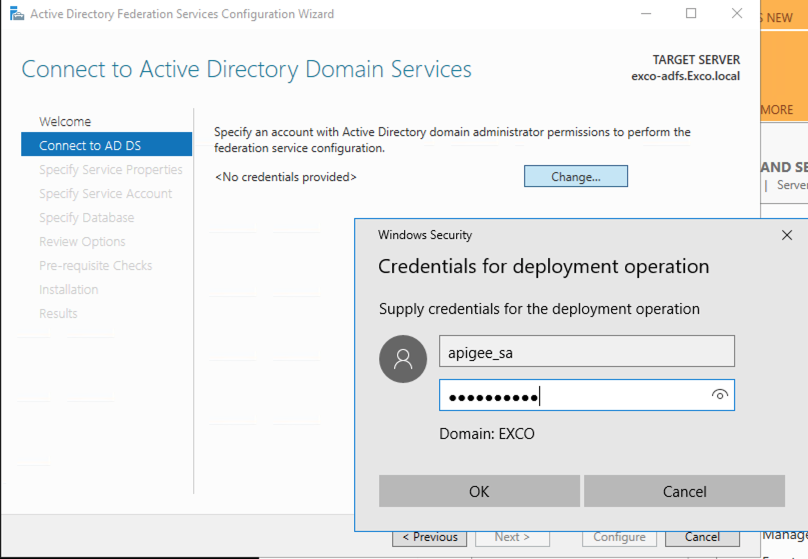Screen dimensions: 808x559
Task: Cancel the AD FS configuration wizard
Action: (x=702, y=537)
